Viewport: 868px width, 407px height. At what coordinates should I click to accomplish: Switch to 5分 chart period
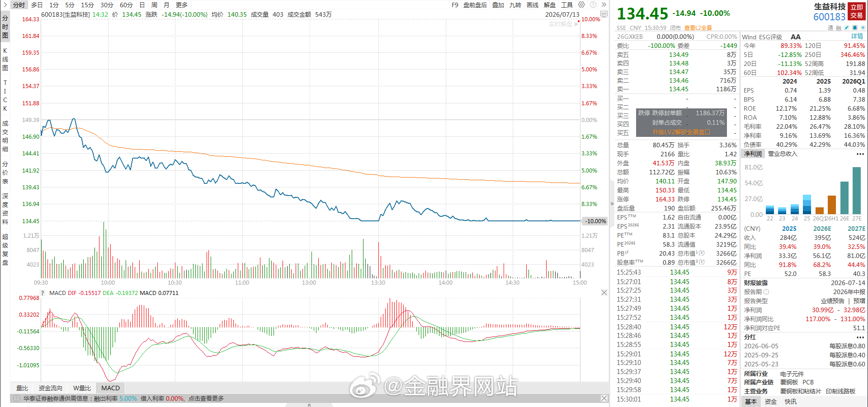coord(70,5)
